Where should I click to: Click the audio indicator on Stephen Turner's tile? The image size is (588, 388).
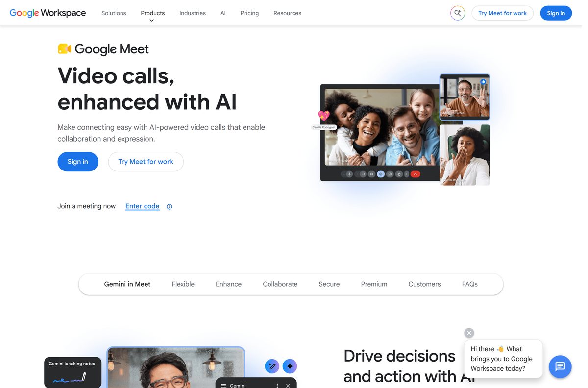pos(483,82)
